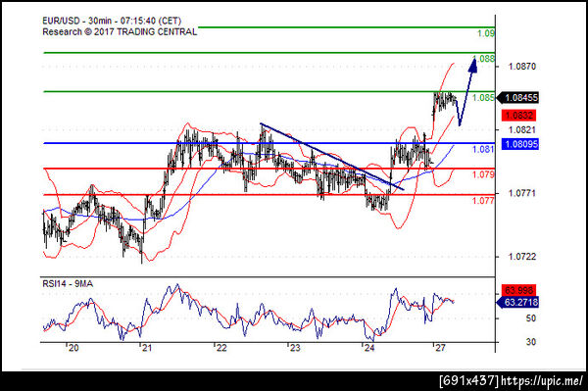Click the red 63.998 RSI value tag
This screenshot has height=391, width=588.
point(518,290)
